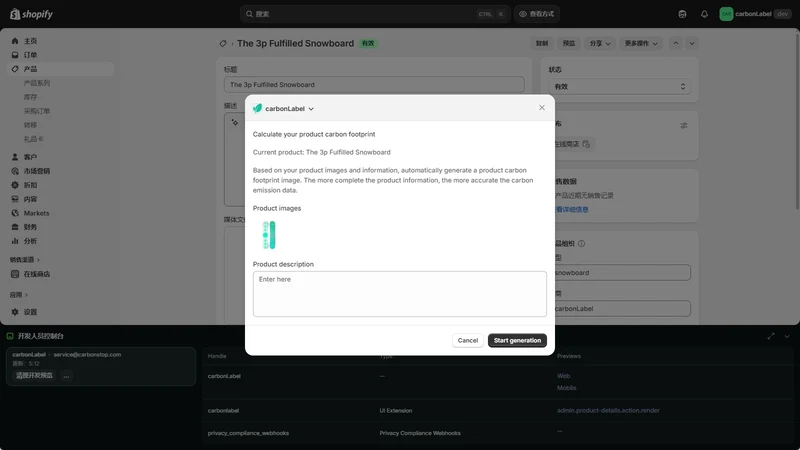The image size is (800, 450).
Task: Click the AI sparkle icon in description editor
Action: (x=235, y=122)
